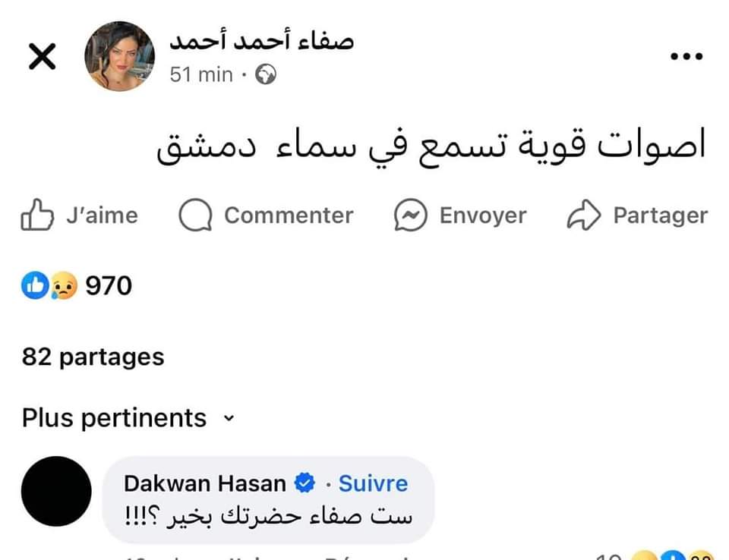Open the profile of صفاء أحمد أحمد

(262, 41)
